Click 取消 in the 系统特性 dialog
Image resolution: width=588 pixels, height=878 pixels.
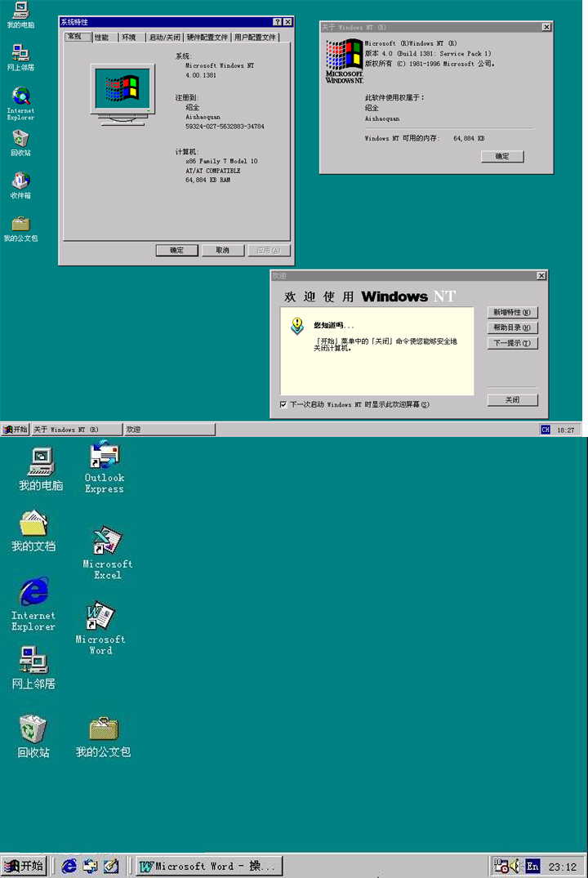coord(223,250)
